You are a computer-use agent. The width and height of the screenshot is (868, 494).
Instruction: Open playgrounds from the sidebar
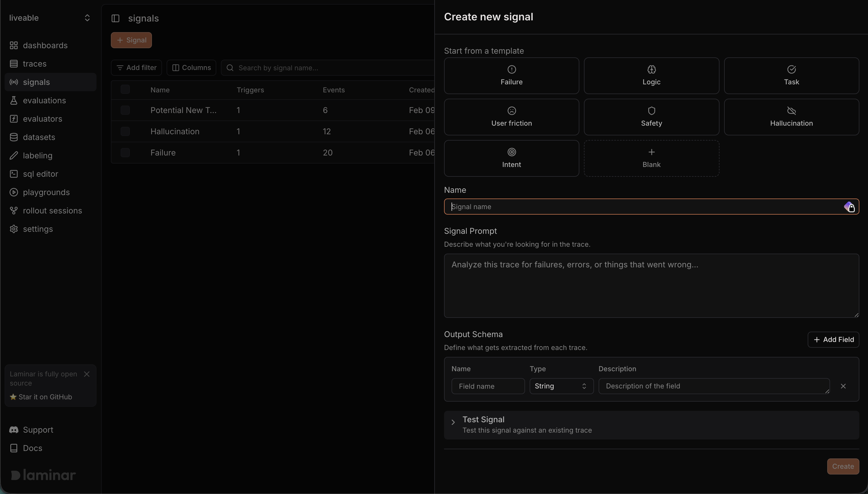pos(46,192)
